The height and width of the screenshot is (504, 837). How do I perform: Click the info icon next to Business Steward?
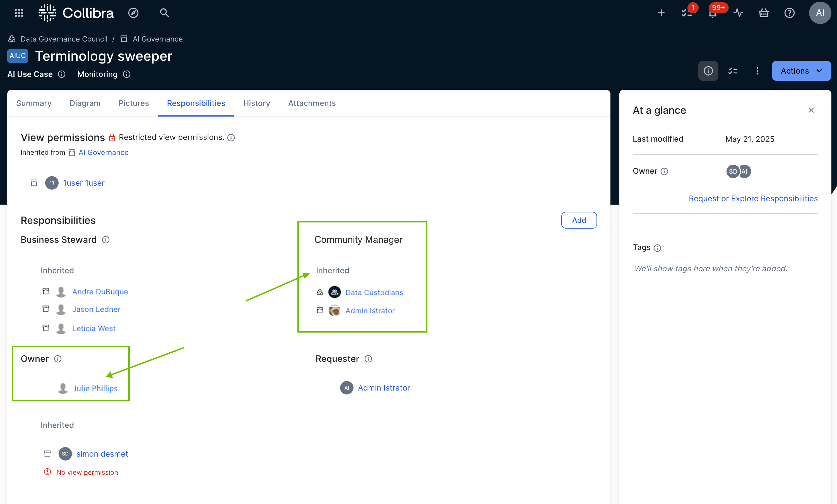point(106,240)
